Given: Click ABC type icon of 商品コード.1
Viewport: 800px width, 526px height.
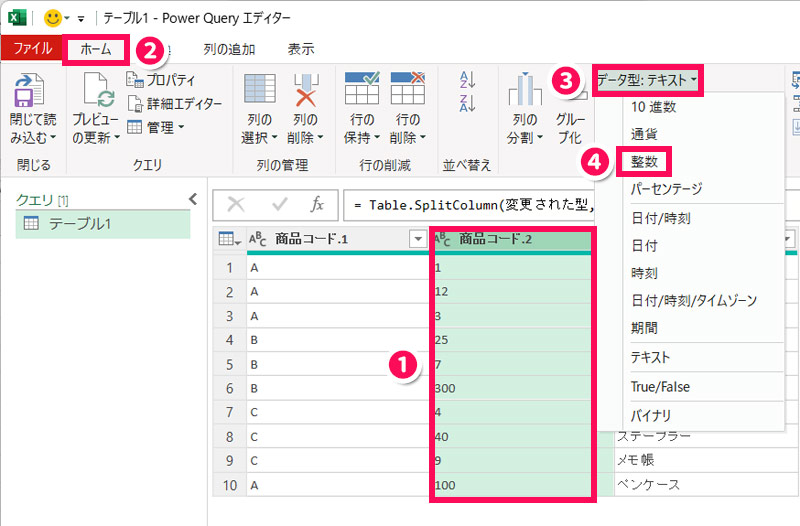Looking at the screenshot, I should pos(258,239).
